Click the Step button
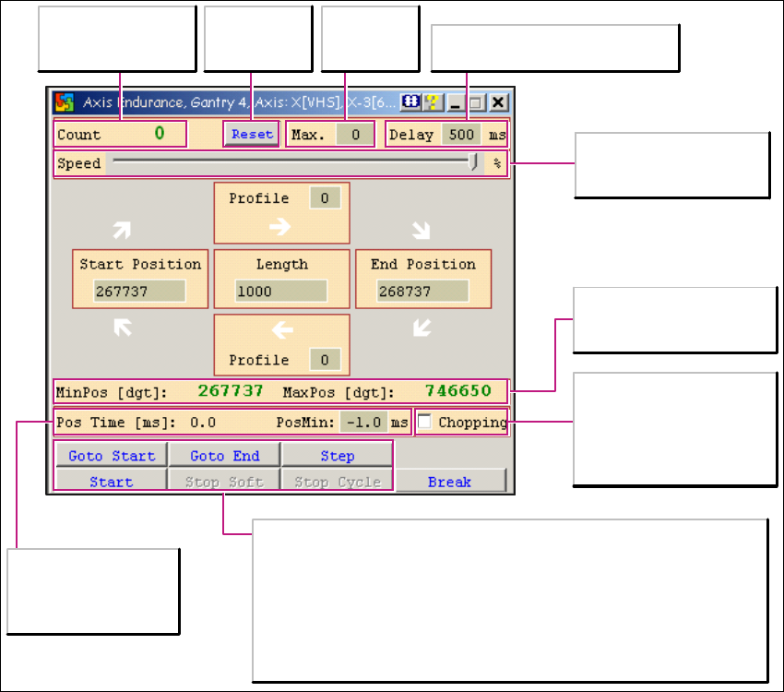Screen dimensions: 784x692 338,456
